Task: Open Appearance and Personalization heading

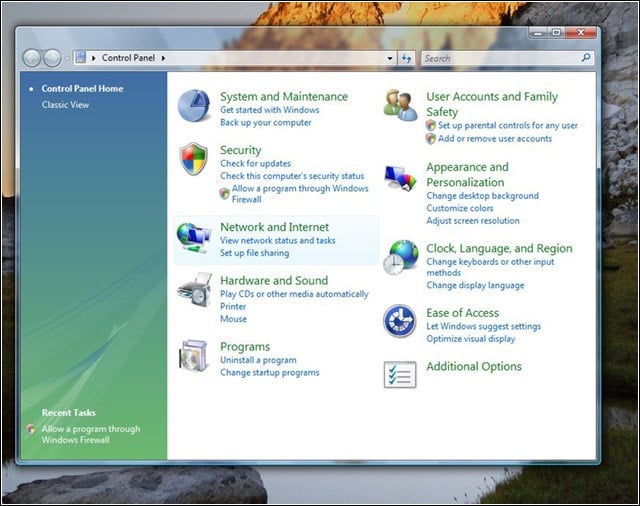Action: [x=467, y=175]
